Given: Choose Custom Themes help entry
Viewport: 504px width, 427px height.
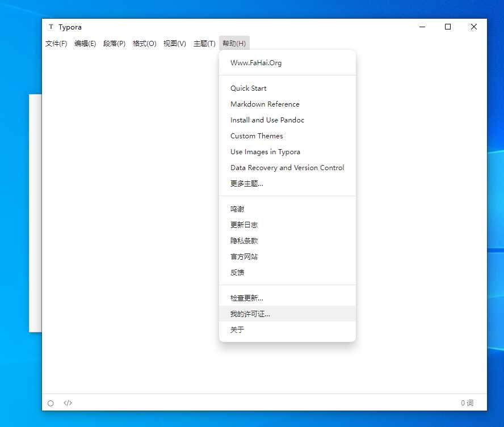Looking at the screenshot, I should [287, 136].
